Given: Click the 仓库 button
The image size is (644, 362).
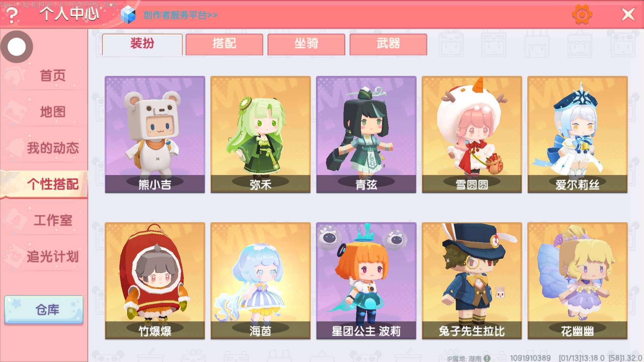Looking at the screenshot, I should [x=44, y=310].
